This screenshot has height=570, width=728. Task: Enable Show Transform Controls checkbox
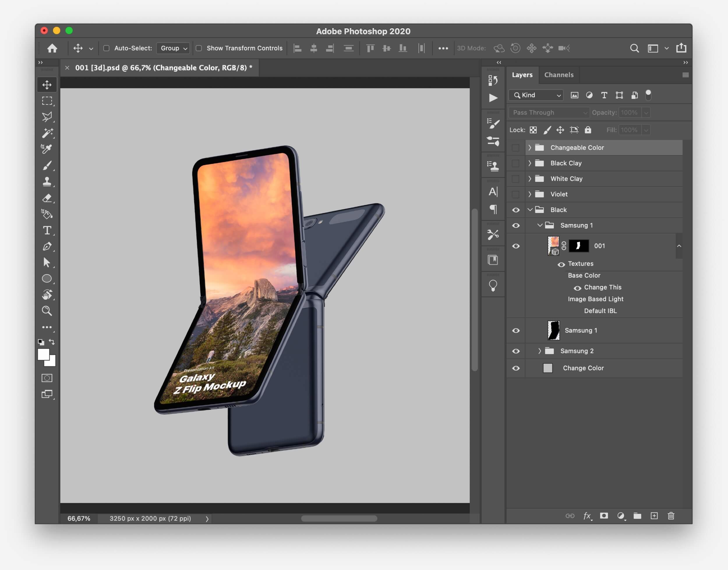pos(199,48)
